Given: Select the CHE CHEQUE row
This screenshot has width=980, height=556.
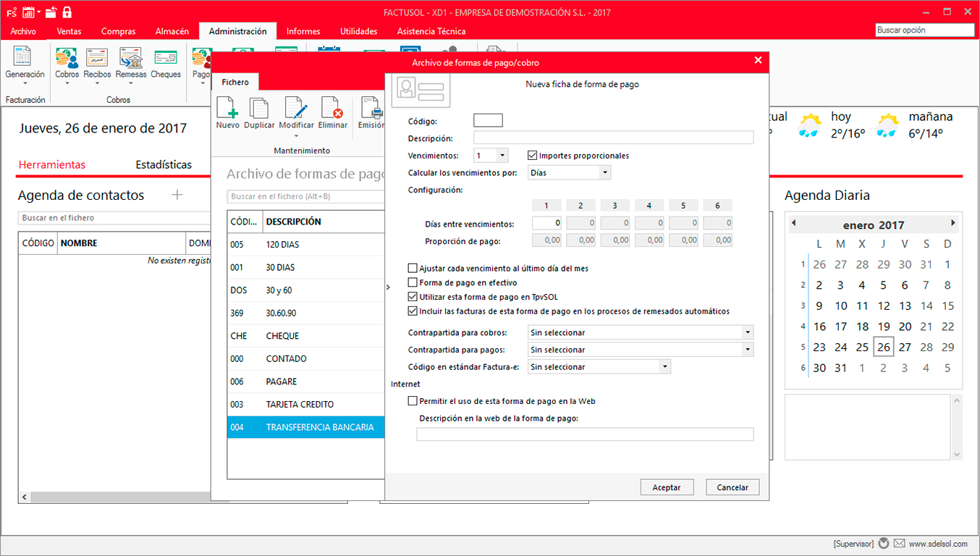Looking at the screenshot, I should (x=305, y=336).
